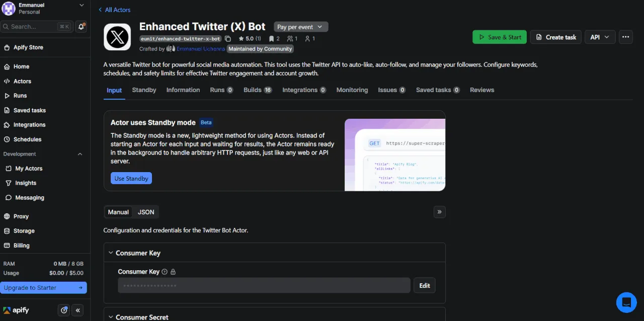This screenshot has height=321, width=644.
Task: Select the Manual input mode
Action: pos(118,212)
